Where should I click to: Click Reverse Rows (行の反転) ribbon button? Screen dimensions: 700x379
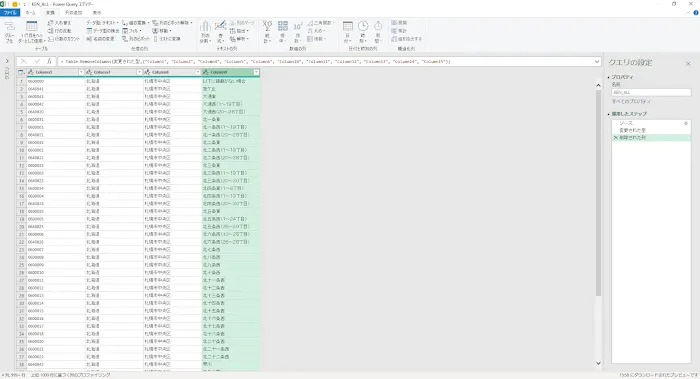point(59,31)
